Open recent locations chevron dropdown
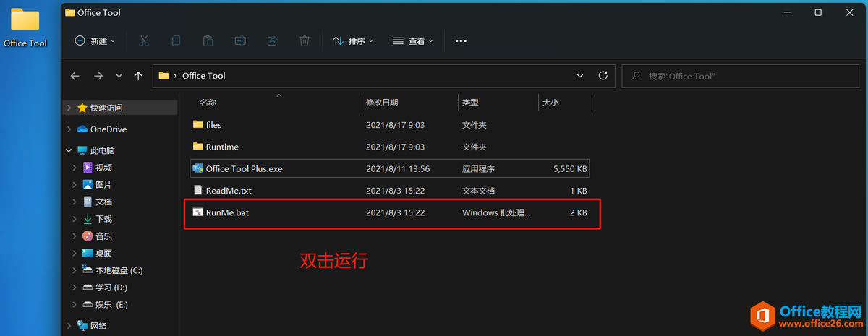Screen dimensions: 868x336 pyautogui.click(x=119, y=75)
